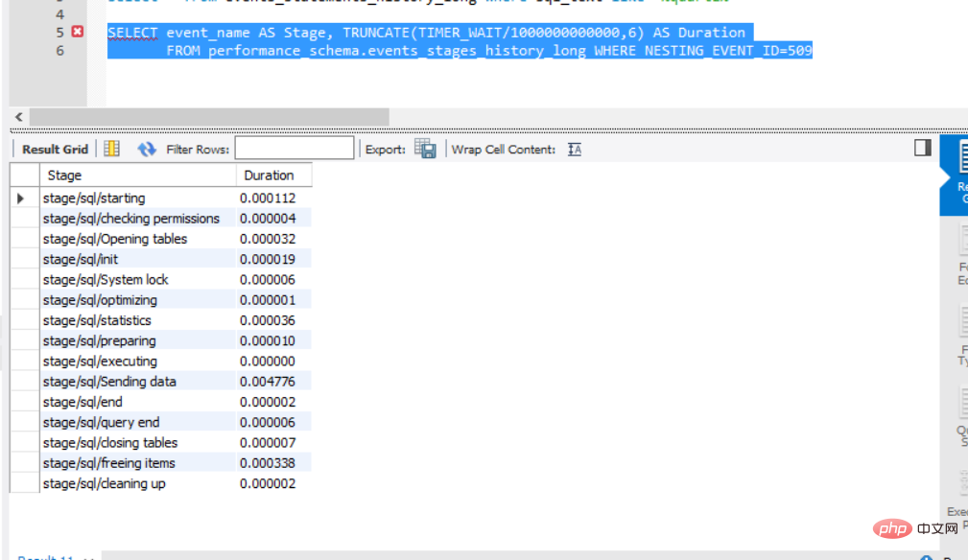
Task: Export the recordset to external file
Action: (x=425, y=149)
